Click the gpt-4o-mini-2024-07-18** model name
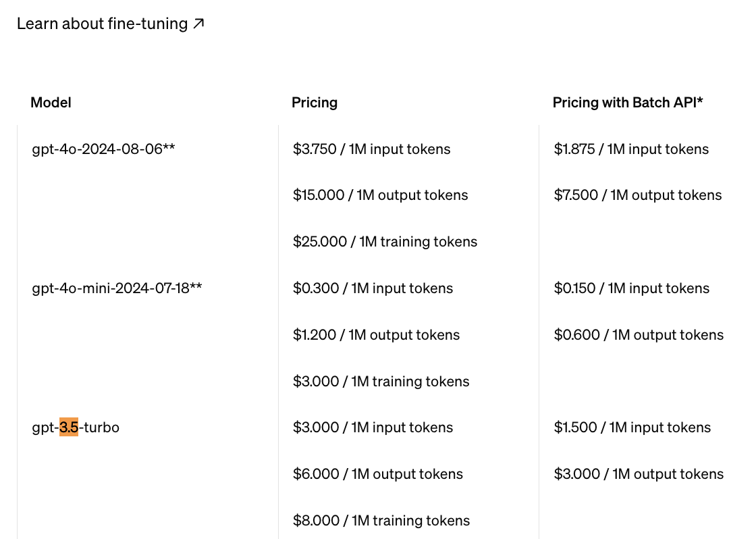The height and width of the screenshot is (539, 756). 117,288
